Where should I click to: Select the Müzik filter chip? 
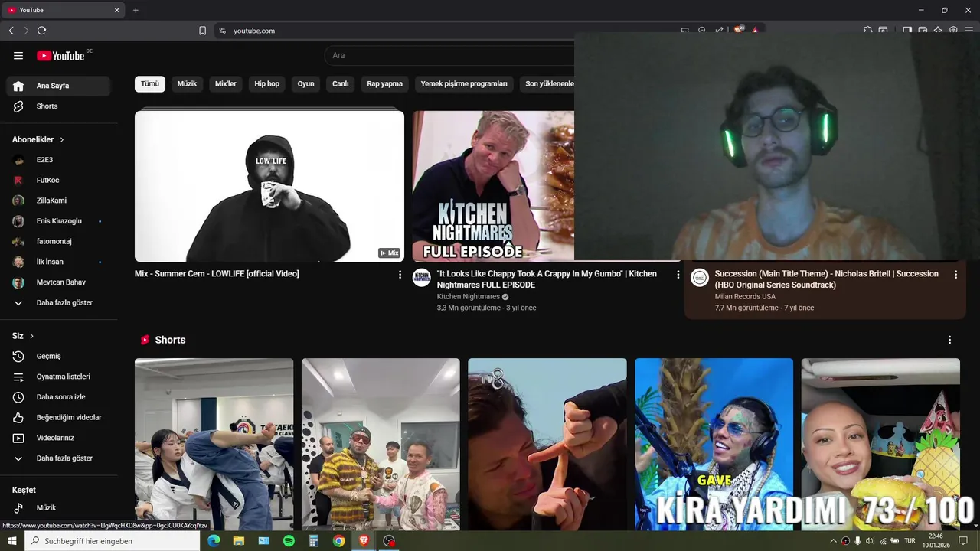click(x=188, y=84)
